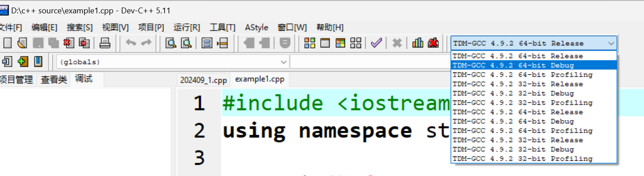
Task: Click the Print toolbar icon
Action: (105, 43)
